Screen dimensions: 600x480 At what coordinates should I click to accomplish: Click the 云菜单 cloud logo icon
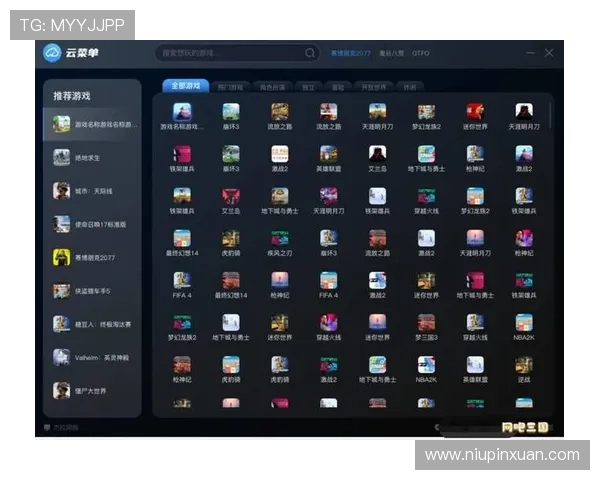point(53,53)
